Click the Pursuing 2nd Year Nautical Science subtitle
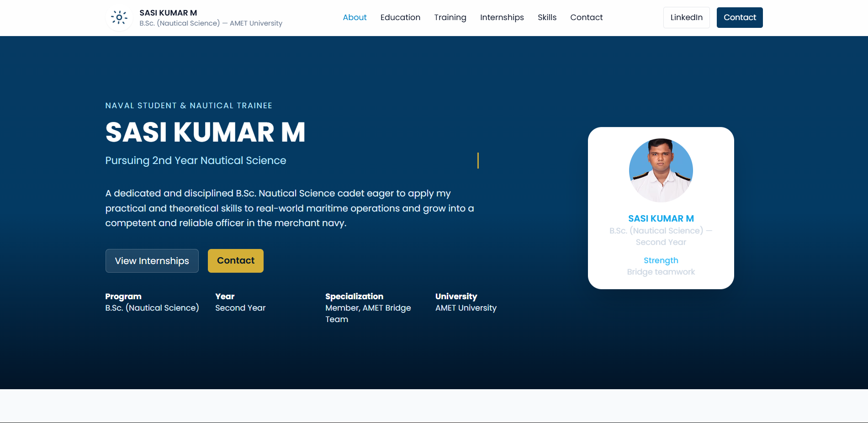 (196, 160)
